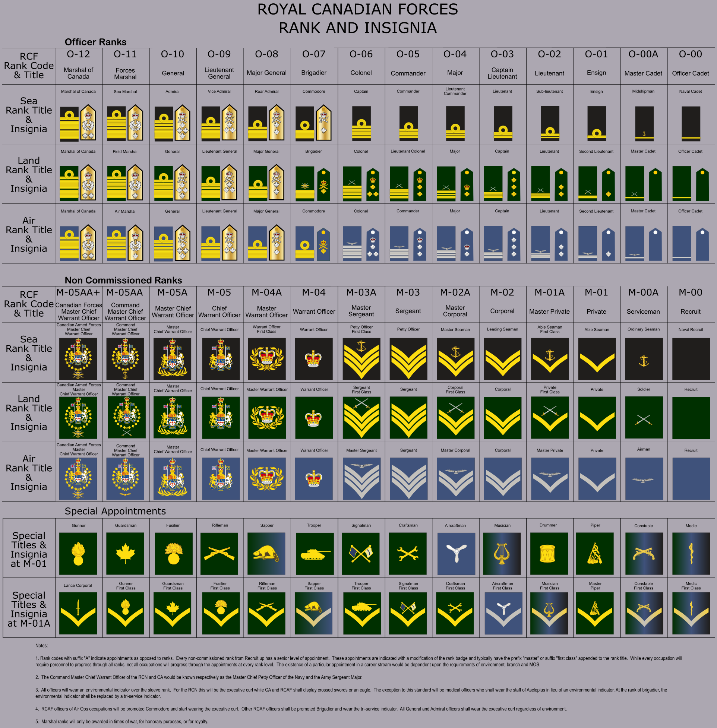Viewport: 717px width, 728px height.
Task: Click the Sea Ordinary Seaman anchor badge
Action: (x=644, y=359)
